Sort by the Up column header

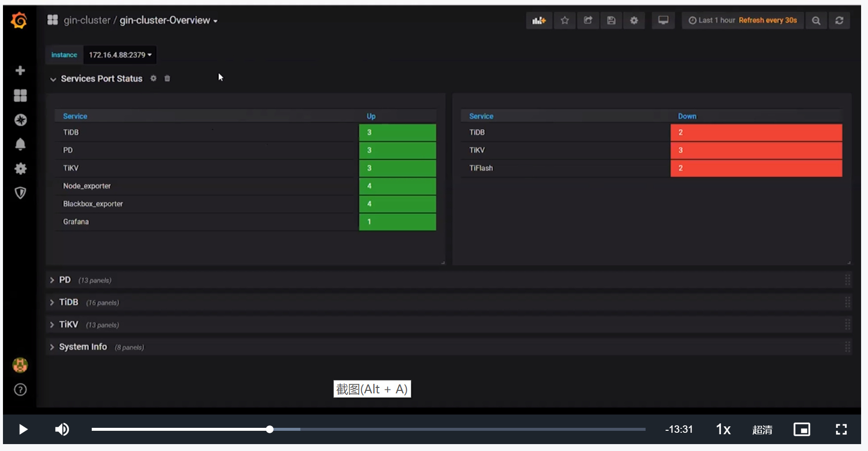tap(371, 116)
